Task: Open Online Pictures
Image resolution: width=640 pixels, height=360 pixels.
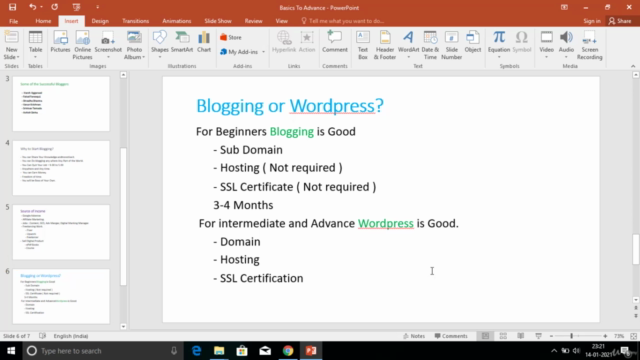Action: [82, 45]
